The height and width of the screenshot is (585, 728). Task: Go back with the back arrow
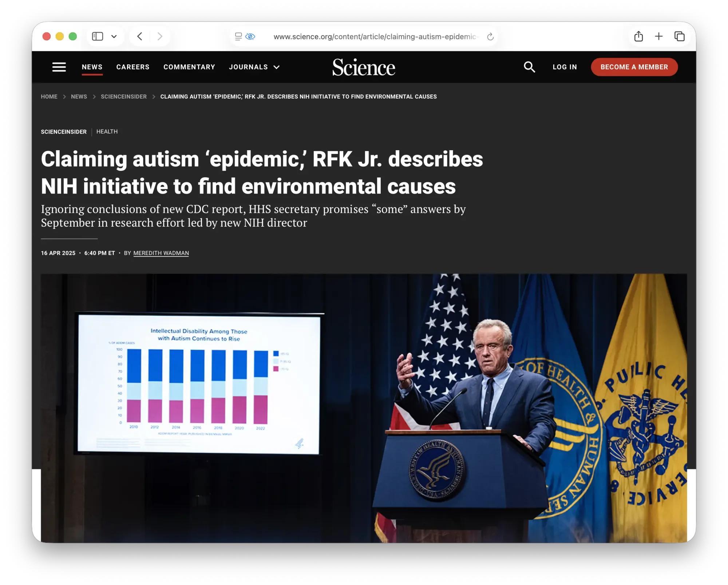(140, 36)
